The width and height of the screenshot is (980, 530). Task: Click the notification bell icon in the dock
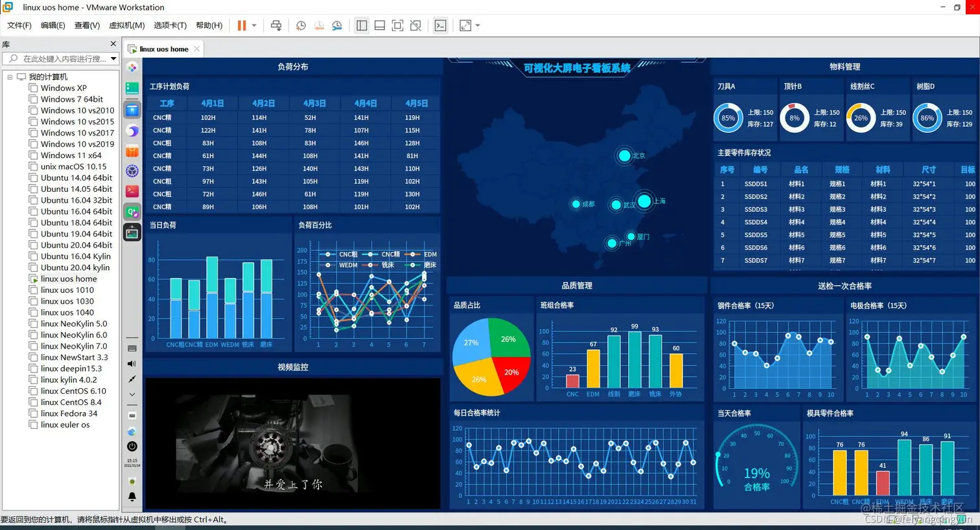click(132, 497)
